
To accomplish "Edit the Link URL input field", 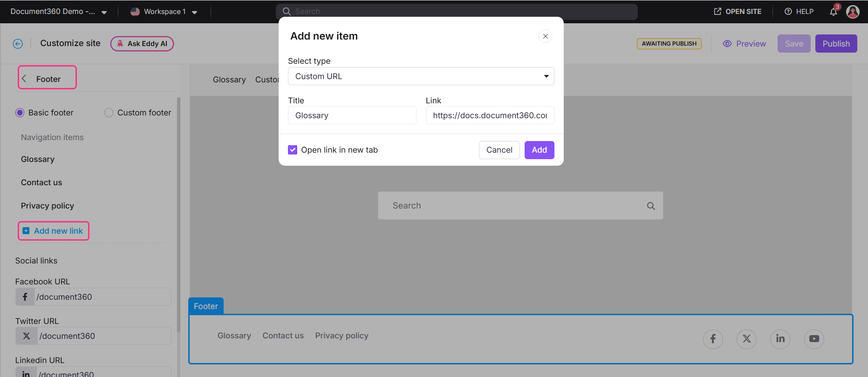I will click(x=490, y=115).
